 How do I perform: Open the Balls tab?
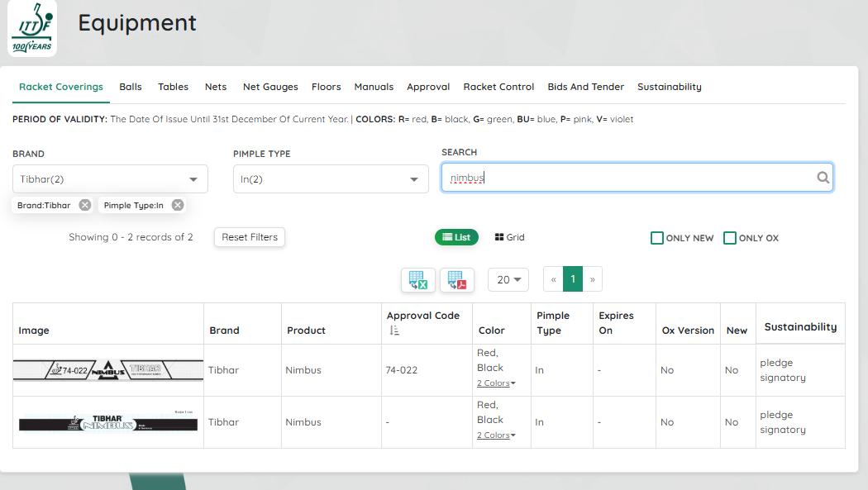(131, 87)
